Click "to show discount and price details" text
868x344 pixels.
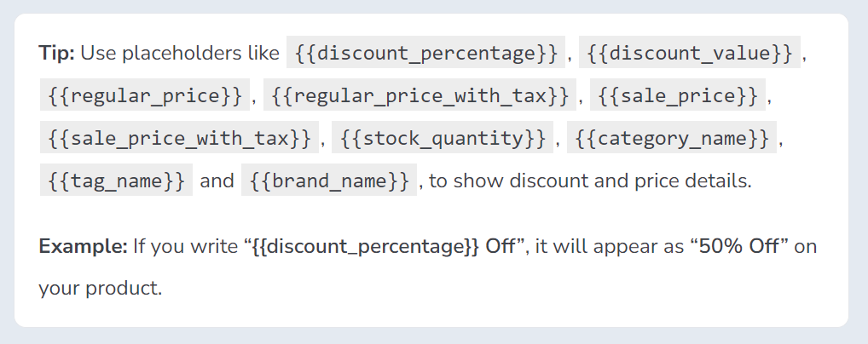pos(590,181)
